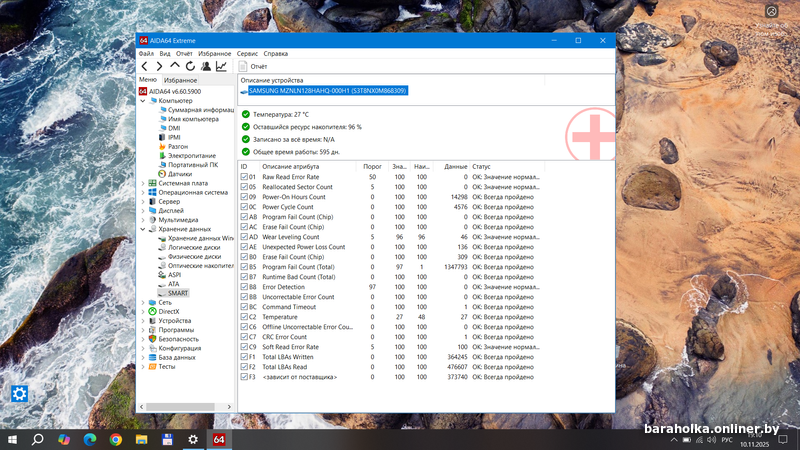
Task: Open the user management toolbar icon
Action: click(x=206, y=66)
